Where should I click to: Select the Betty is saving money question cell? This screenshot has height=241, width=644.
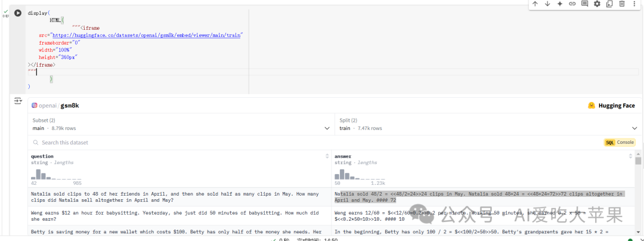point(179,230)
